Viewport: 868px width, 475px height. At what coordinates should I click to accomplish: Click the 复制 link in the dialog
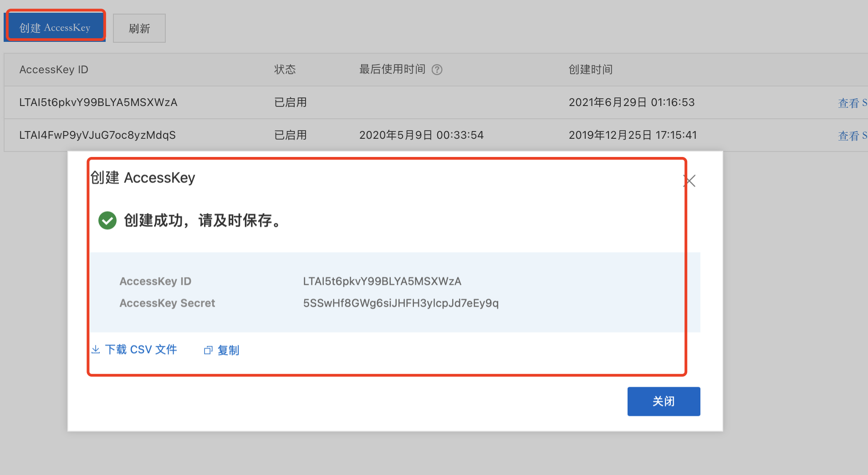[228, 350]
